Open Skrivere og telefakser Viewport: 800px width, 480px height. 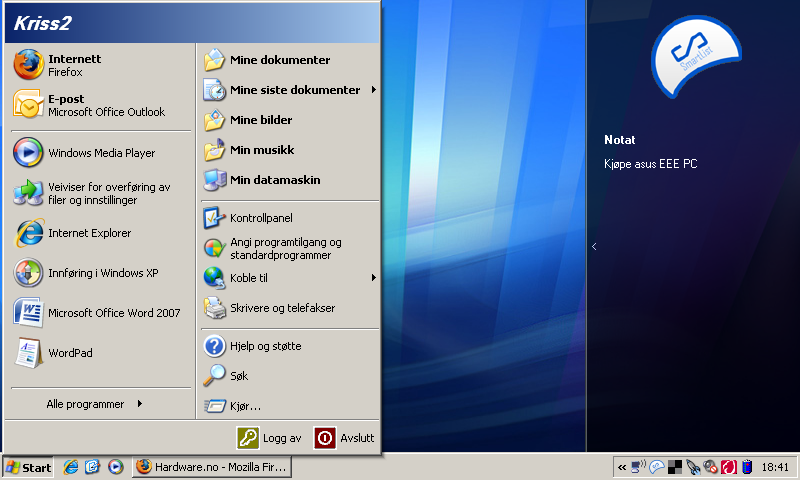coord(290,308)
